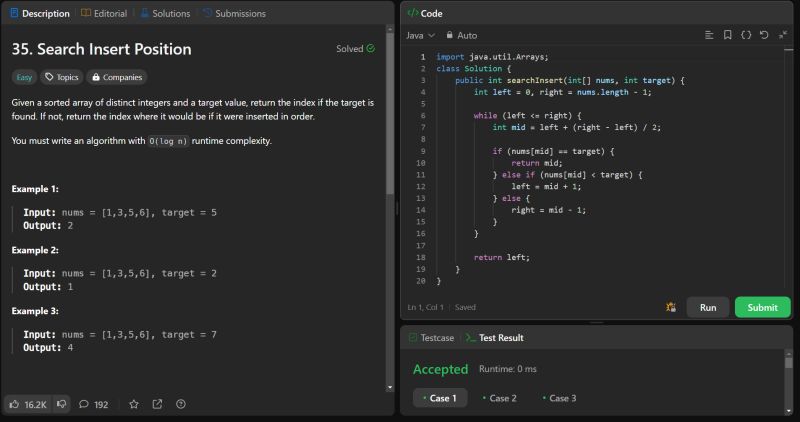Reset code with the undo arrow icon
The height and width of the screenshot is (422, 800).
764,35
